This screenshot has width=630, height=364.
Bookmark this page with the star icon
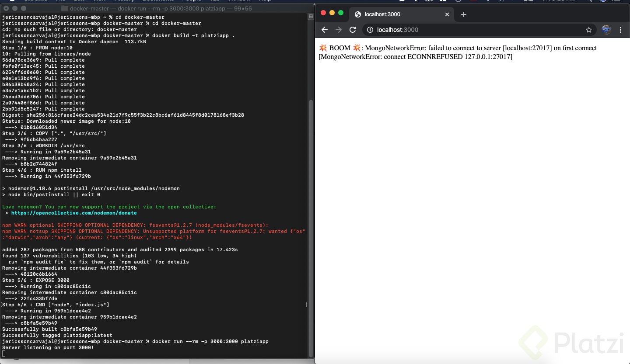(589, 30)
